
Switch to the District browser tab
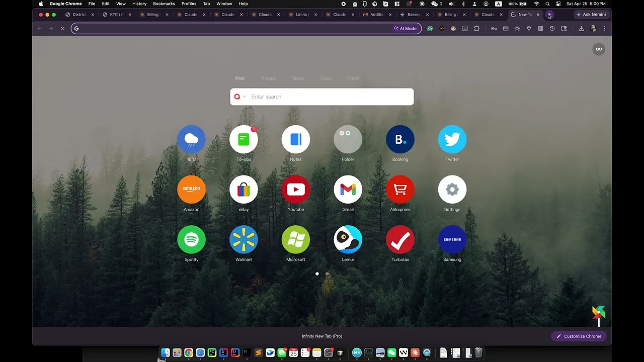coord(79,15)
